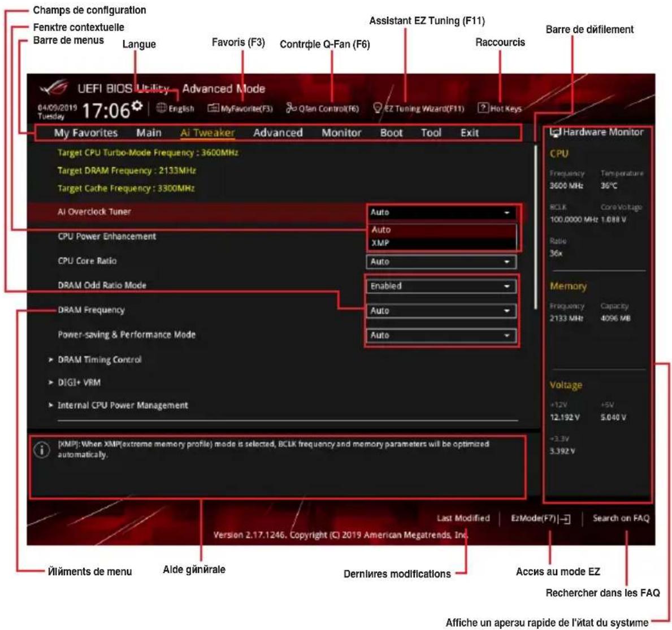
Task: Click the 12.192 V voltage value
Action: click(565, 418)
